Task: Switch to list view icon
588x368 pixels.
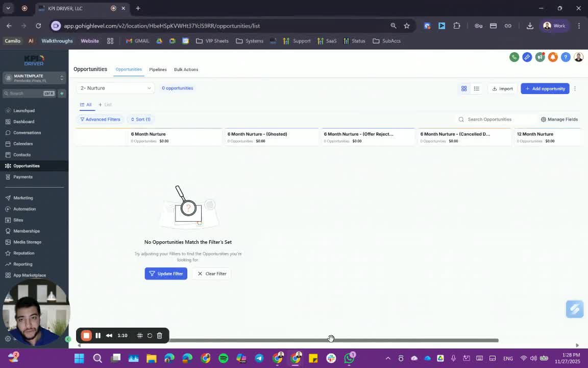Action: (x=477, y=88)
